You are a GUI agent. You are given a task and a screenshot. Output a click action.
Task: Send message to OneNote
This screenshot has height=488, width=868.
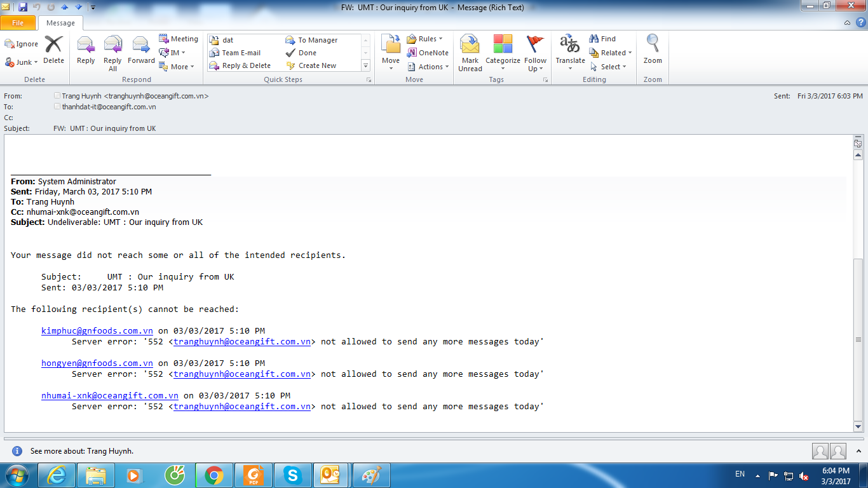[428, 52]
